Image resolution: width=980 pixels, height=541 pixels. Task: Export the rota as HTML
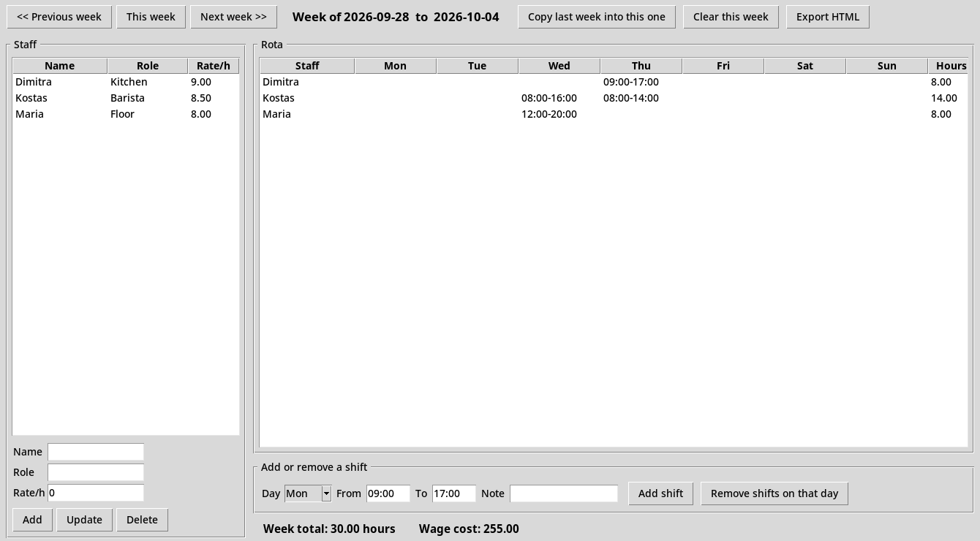tap(828, 17)
